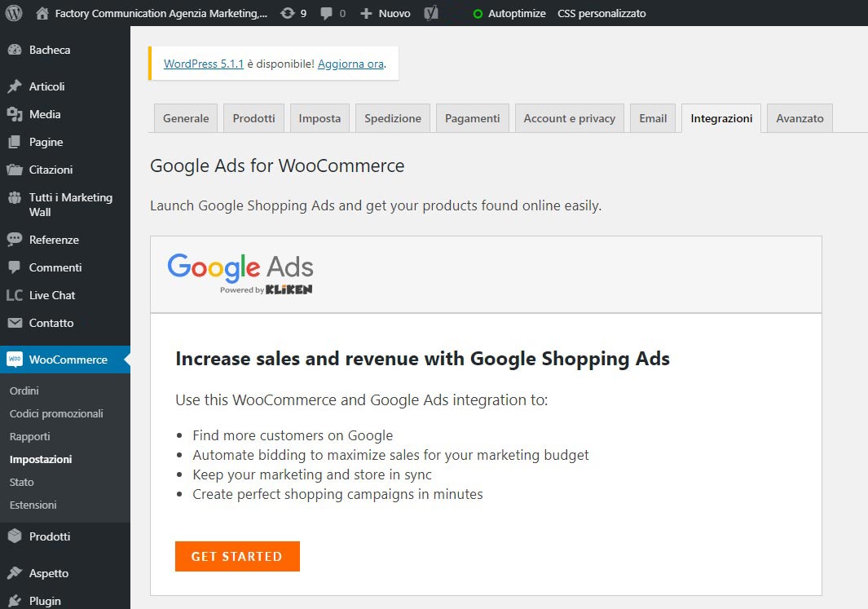Image resolution: width=868 pixels, height=609 pixels.
Task: Click the WooCommerce Woo icon
Action: 15,360
